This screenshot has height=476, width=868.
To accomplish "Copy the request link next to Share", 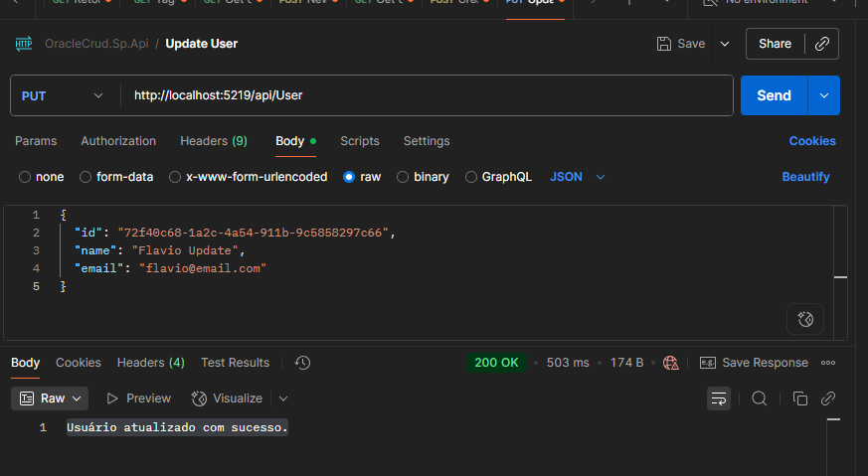I will point(821,44).
